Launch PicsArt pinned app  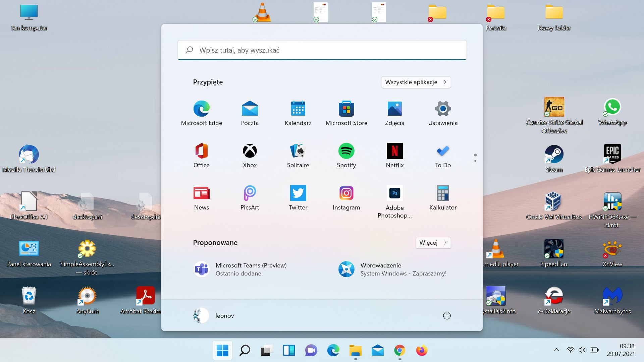tap(250, 198)
